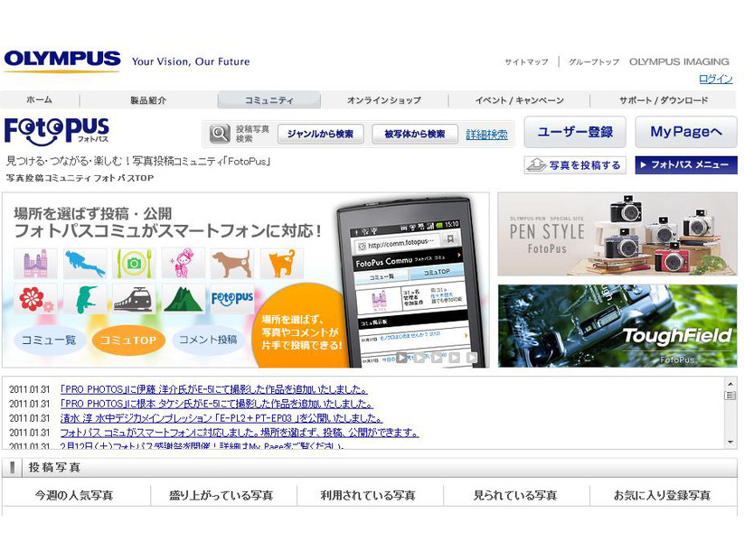Viewport: 744px width, 560px height.
Task: Open the ToughField FotoPus banner
Action: click(617, 326)
